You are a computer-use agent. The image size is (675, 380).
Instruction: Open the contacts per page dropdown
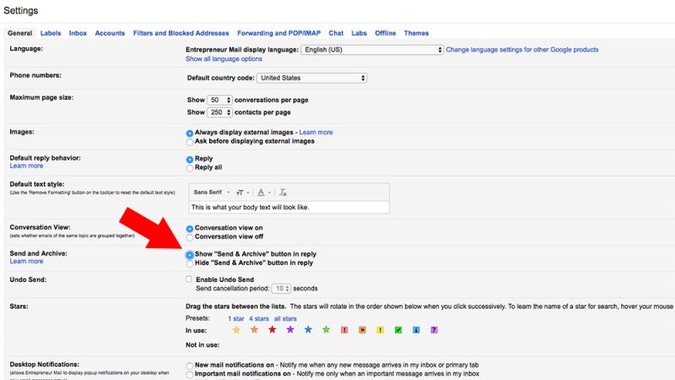click(x=220, y=112)
